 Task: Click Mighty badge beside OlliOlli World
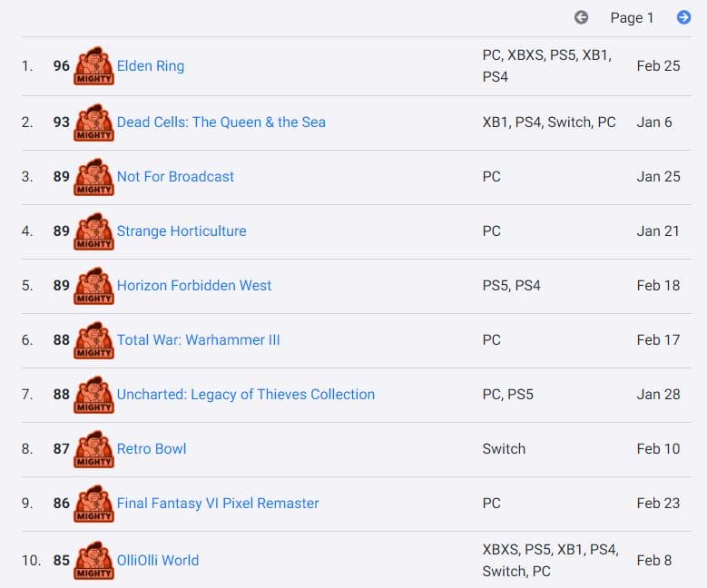coord(93,561)
